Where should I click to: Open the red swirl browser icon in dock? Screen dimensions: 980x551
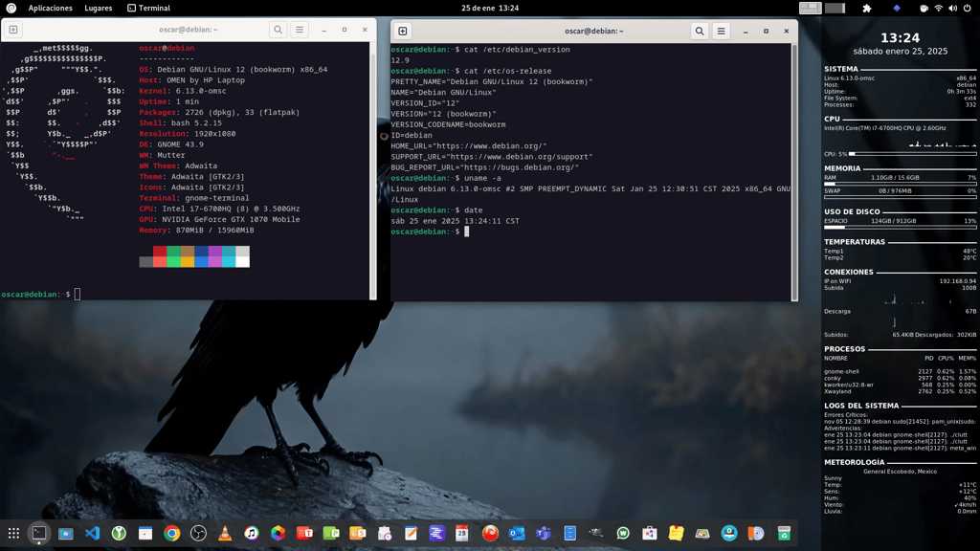(x=490, y=533)
